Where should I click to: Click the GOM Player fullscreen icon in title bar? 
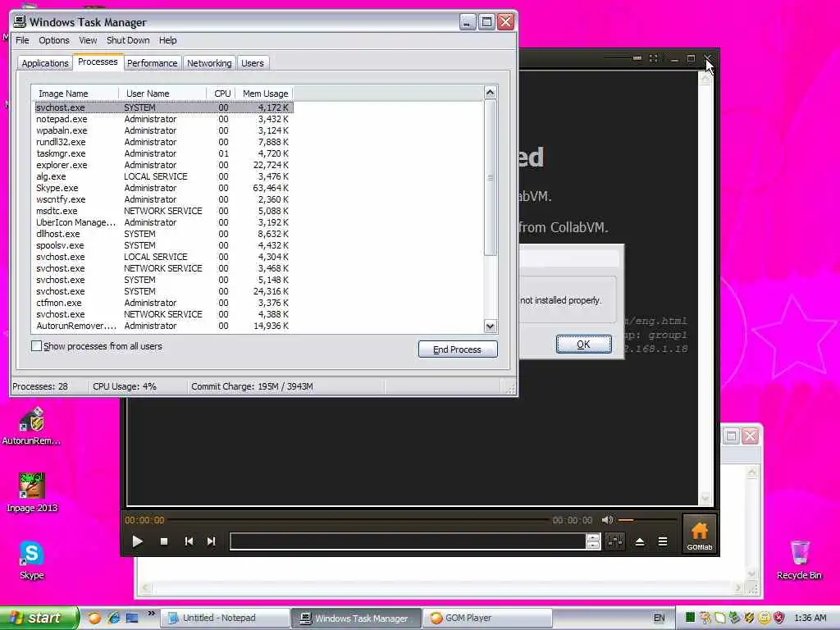tap(654, 58)
